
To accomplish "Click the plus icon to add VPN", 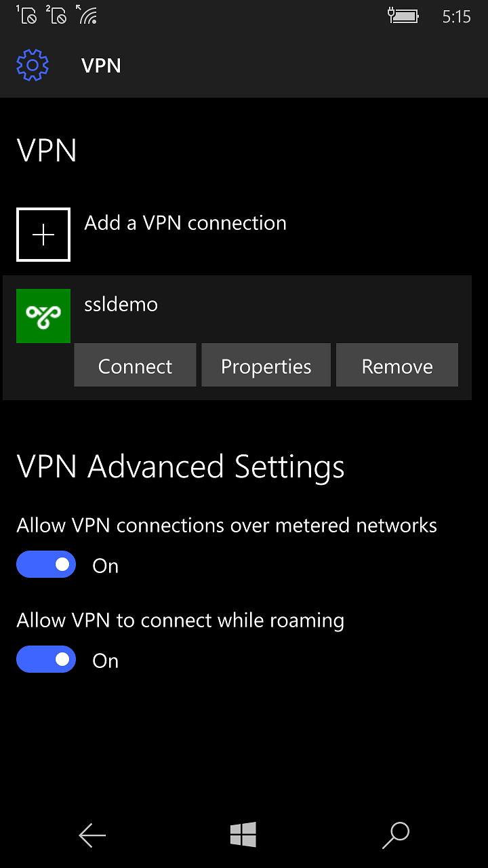I will 43,234.
